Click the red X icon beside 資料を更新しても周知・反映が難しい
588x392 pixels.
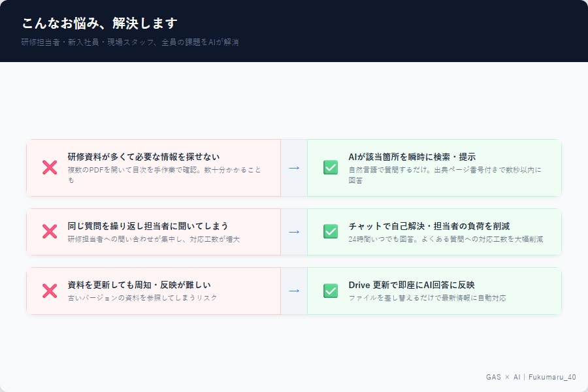50,291
